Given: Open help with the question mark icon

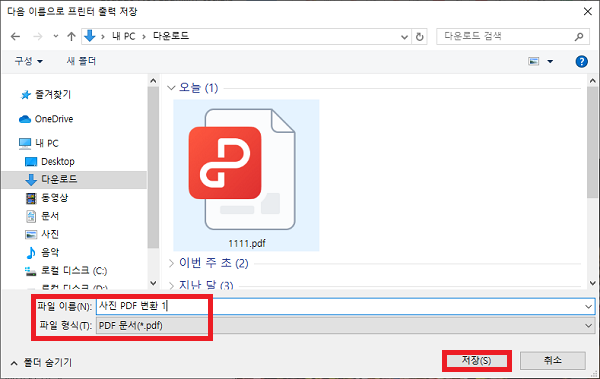Looking at the screenshot, I should [581, 61].
